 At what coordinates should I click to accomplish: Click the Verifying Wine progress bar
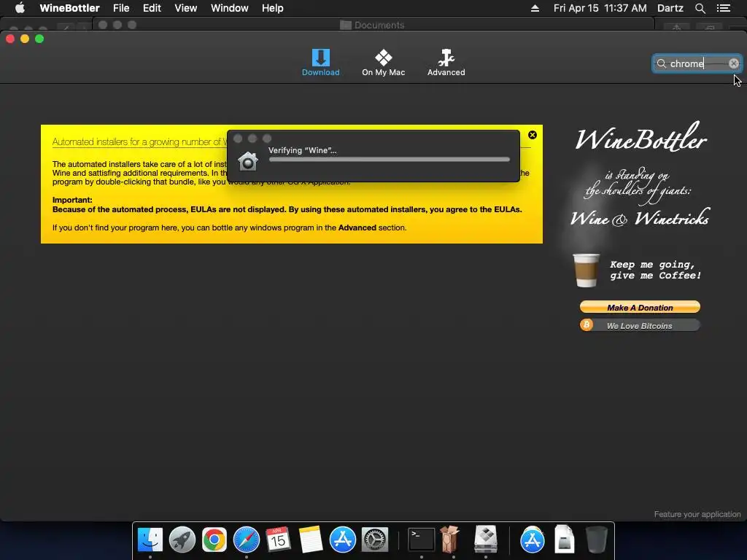390,160
